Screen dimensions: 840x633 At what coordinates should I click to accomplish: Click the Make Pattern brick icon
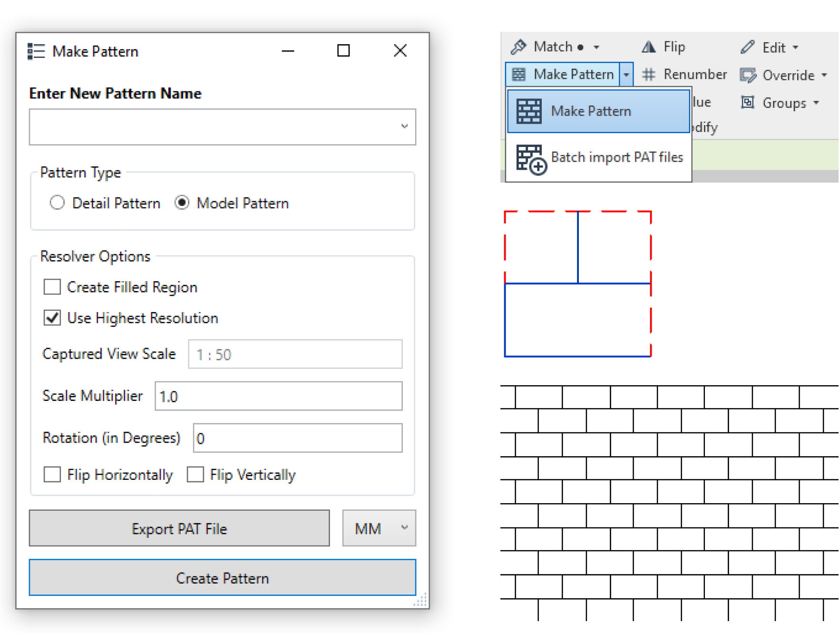(x=518, y=74)
